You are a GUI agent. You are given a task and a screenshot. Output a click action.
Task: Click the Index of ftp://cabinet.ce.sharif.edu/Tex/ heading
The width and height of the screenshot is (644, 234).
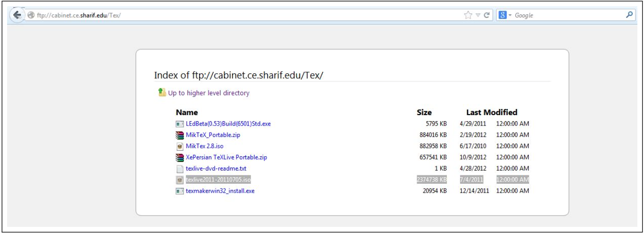pos(238,75)
